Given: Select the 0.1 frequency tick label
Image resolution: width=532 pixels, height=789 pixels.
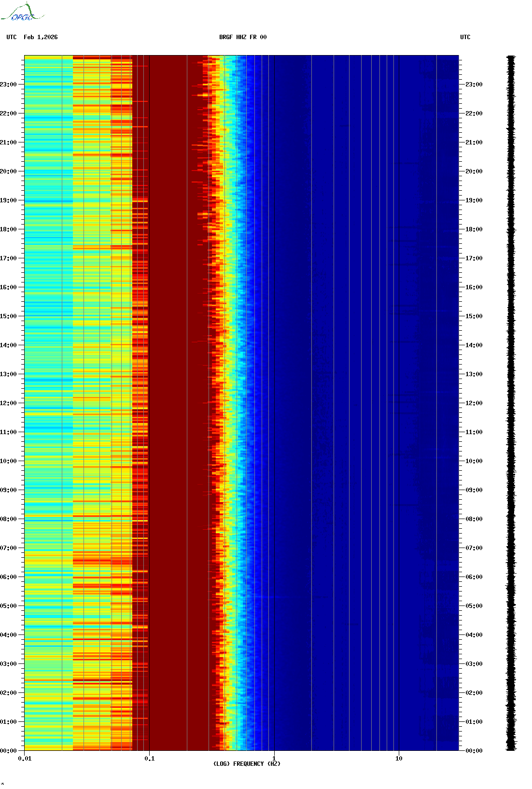Looking at the screenshot, I should click(150, 759).
